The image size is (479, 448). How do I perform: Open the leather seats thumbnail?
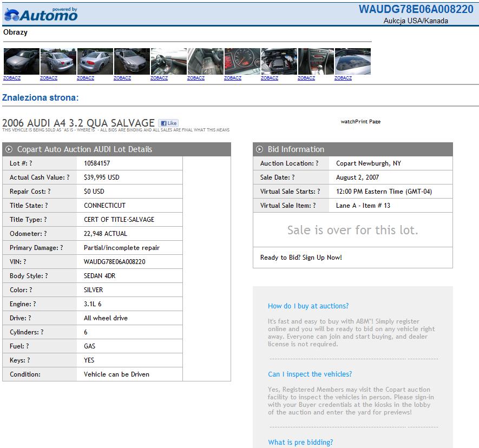[x=206, y=61]
